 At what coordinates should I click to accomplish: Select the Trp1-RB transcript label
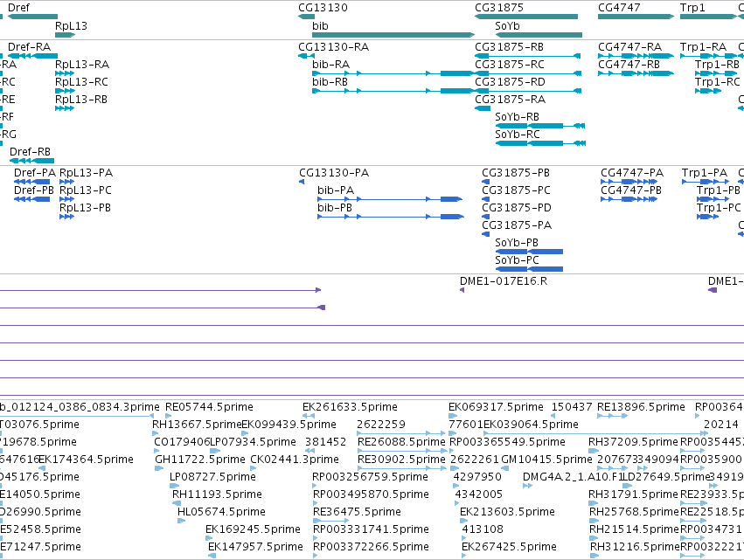717,64
